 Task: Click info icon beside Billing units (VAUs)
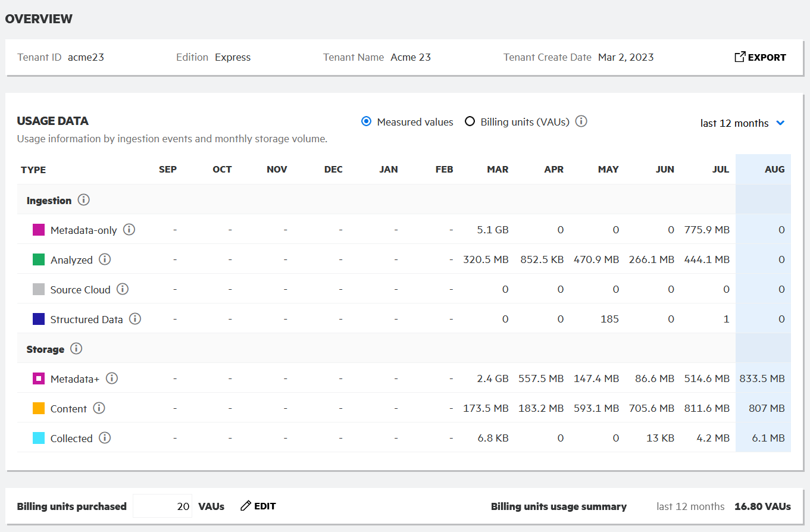click(581, 121)
